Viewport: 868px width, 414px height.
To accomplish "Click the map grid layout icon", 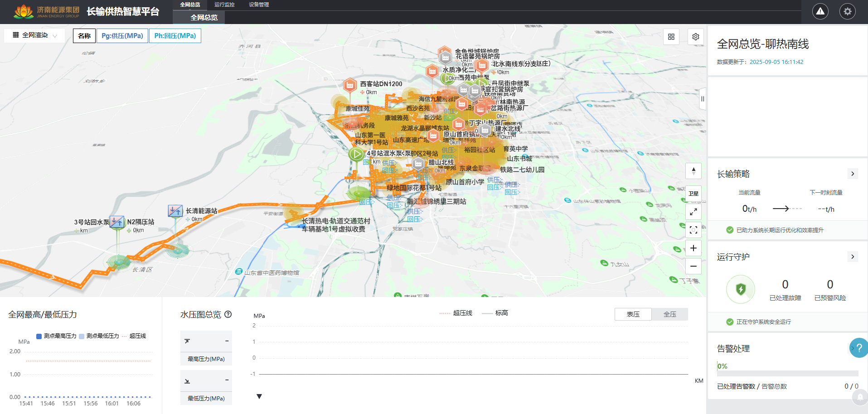I will coord(671,37).
